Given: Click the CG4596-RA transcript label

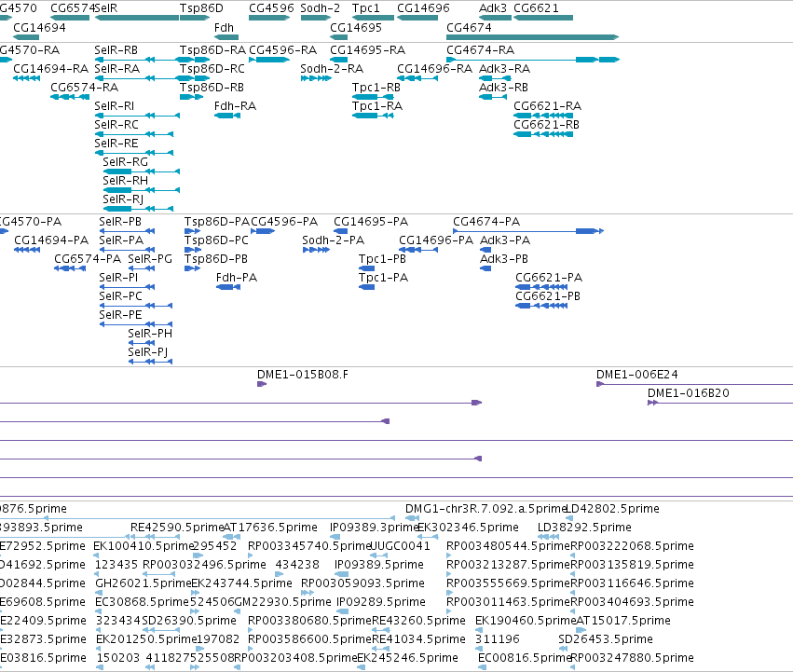Looking at the screenshot, I should click(x=283, y=50).
